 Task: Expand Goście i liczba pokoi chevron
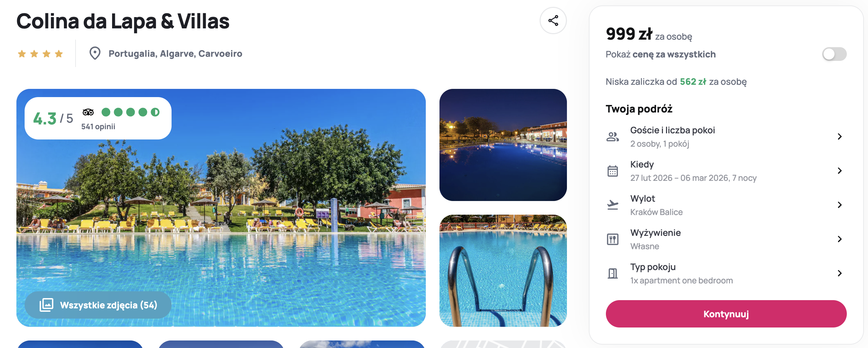[x=840, y=137]
